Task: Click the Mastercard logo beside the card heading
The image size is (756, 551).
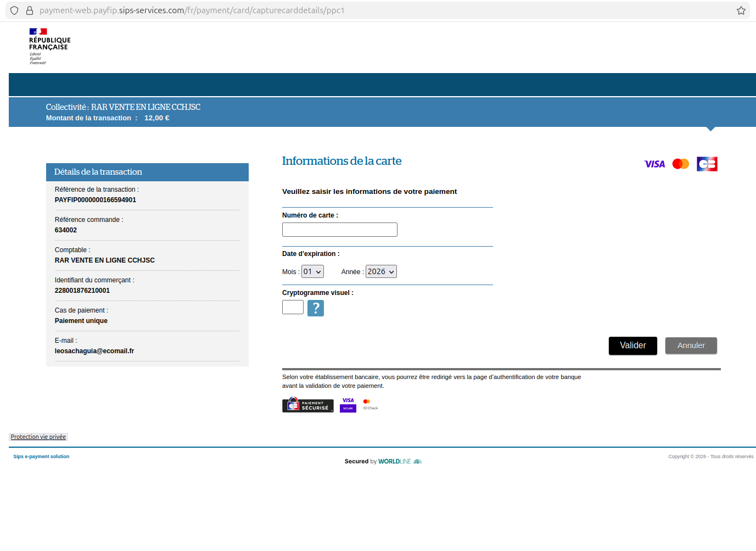Action: click(680, 164)
